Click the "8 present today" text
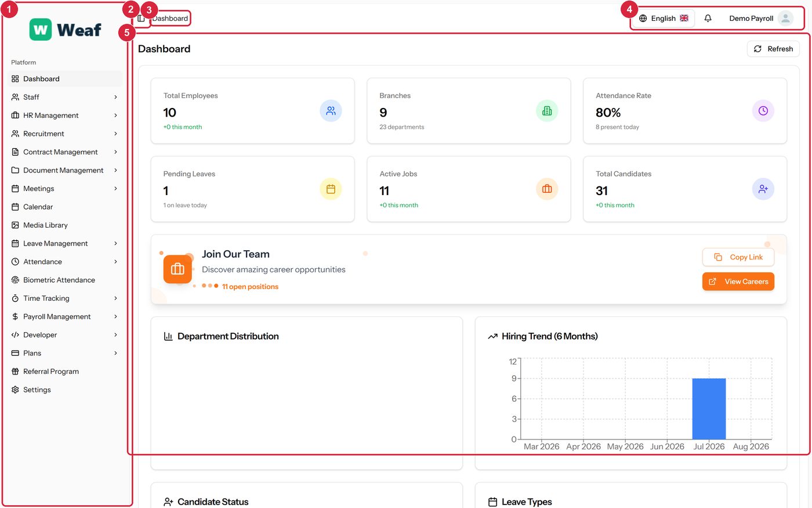 coord(617,127)
